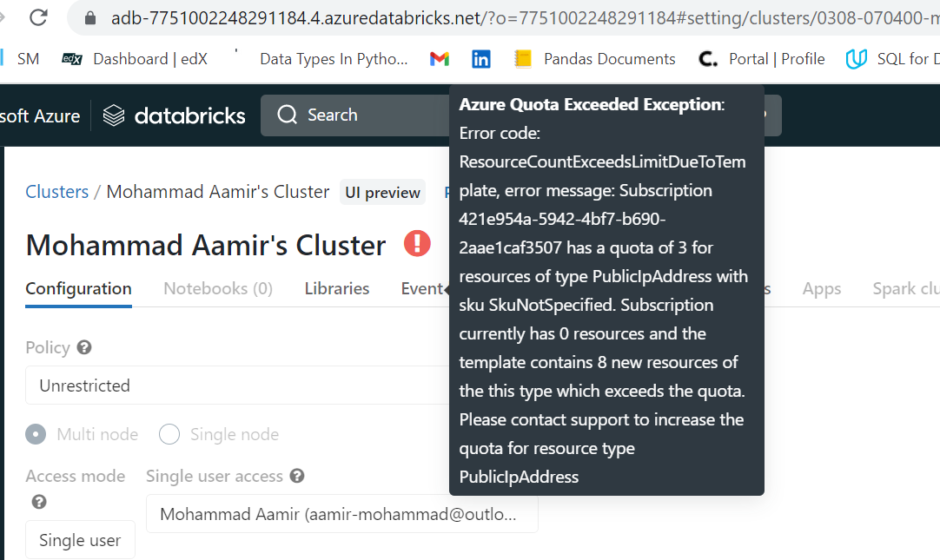The height and width of the screenshot is (560, 940).
Task: Reload the page with the refresh icon
Action: 38,17
